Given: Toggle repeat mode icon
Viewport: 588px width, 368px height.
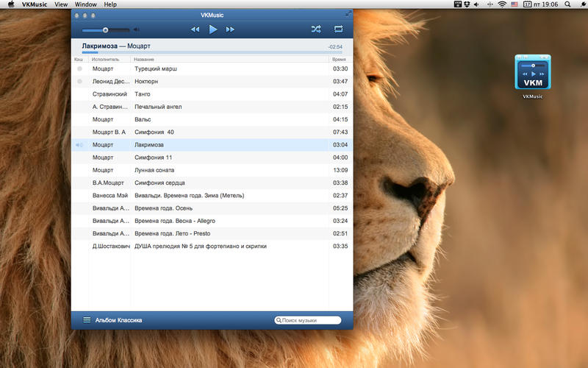Looking at the screenshot, I should (338, 29).
